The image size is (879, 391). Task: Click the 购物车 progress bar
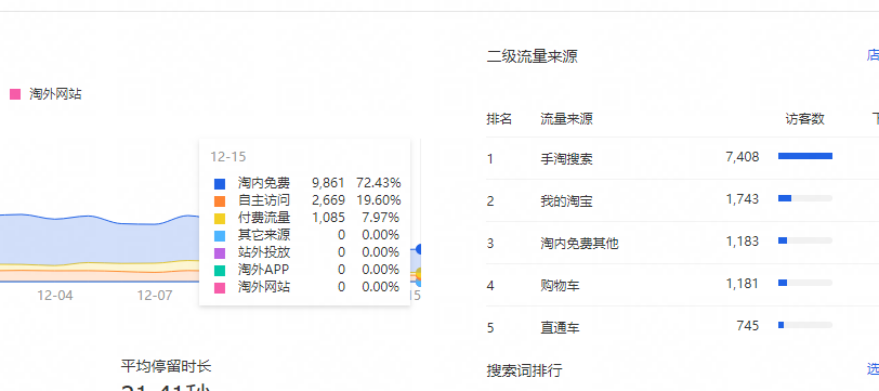click(805, 282)
